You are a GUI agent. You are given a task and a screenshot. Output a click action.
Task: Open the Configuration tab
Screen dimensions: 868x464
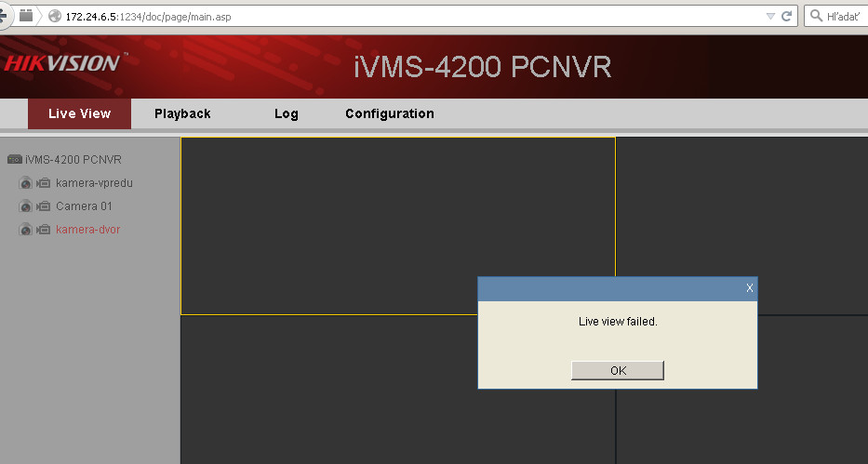point(389,113)
